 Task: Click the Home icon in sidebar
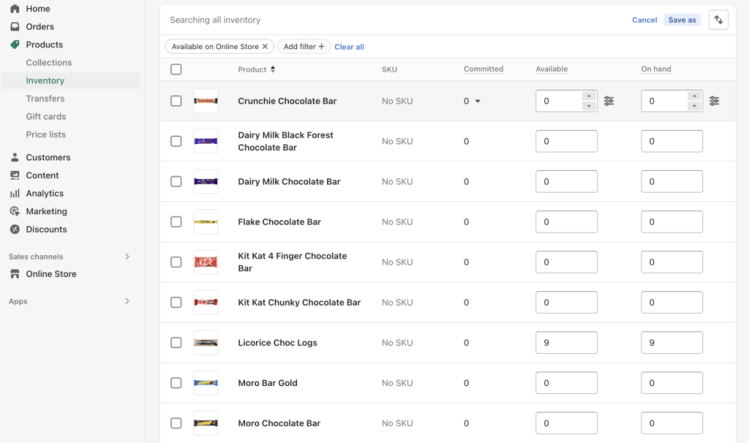tap(14, 9)
